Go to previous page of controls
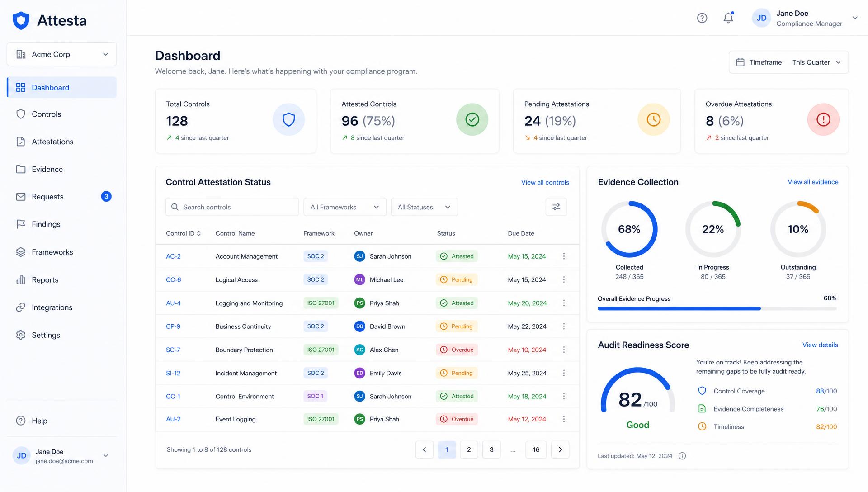 point(424,449)
